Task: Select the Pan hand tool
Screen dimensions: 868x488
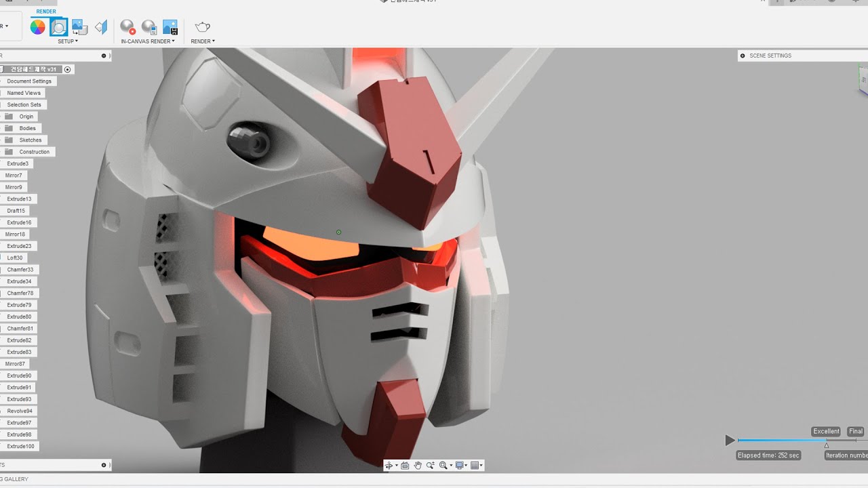Action: (418, 466)
